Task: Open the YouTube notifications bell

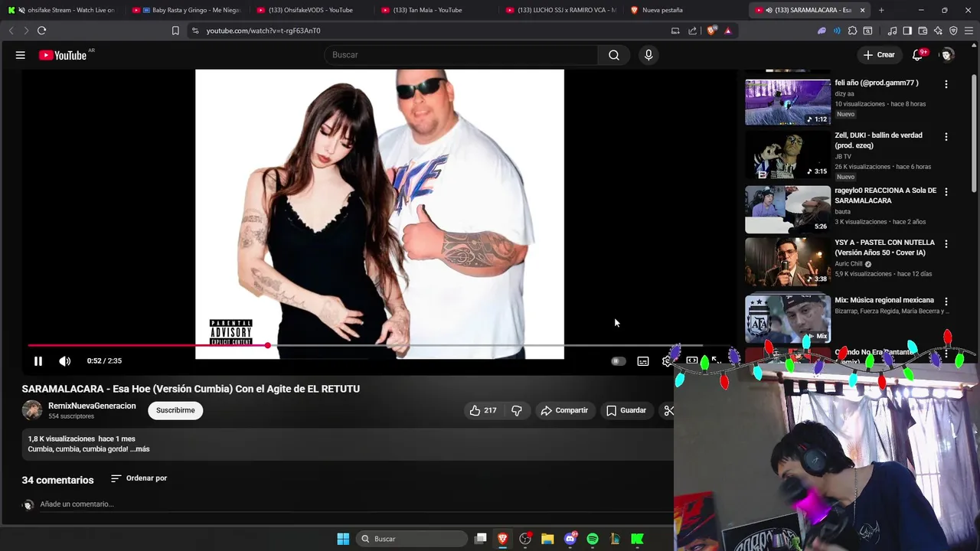Action: [x=917, y=55]
